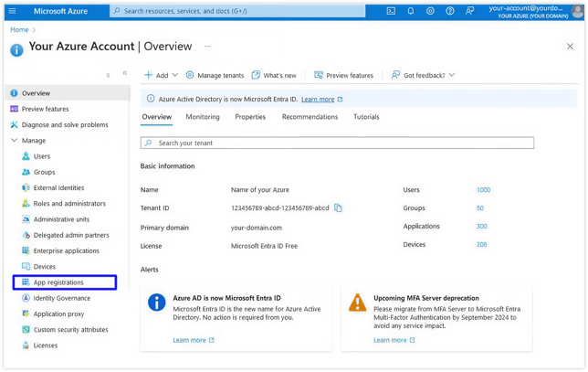This screenshot has height=372, width=588.
Task: Click Manage tenants in toolbar
Action: (x=215, y=75)
